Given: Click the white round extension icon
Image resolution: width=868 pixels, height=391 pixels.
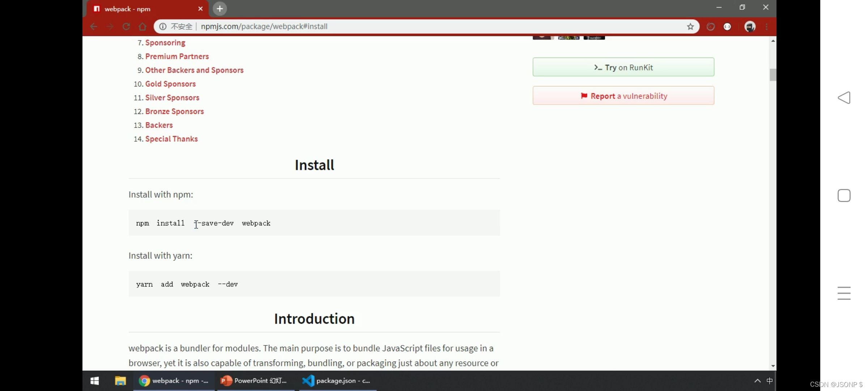Looking at the screenshot, I should (727, 26).
